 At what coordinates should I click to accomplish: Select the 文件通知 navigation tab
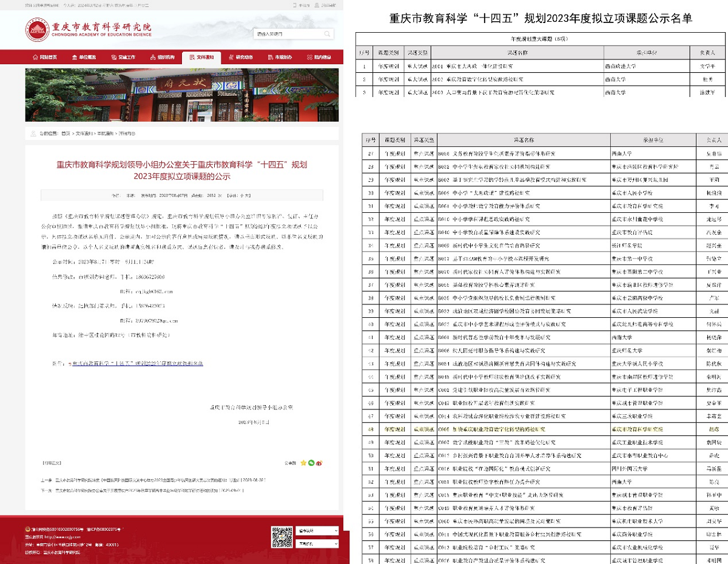pyautogui.click(x=202, y=57)
